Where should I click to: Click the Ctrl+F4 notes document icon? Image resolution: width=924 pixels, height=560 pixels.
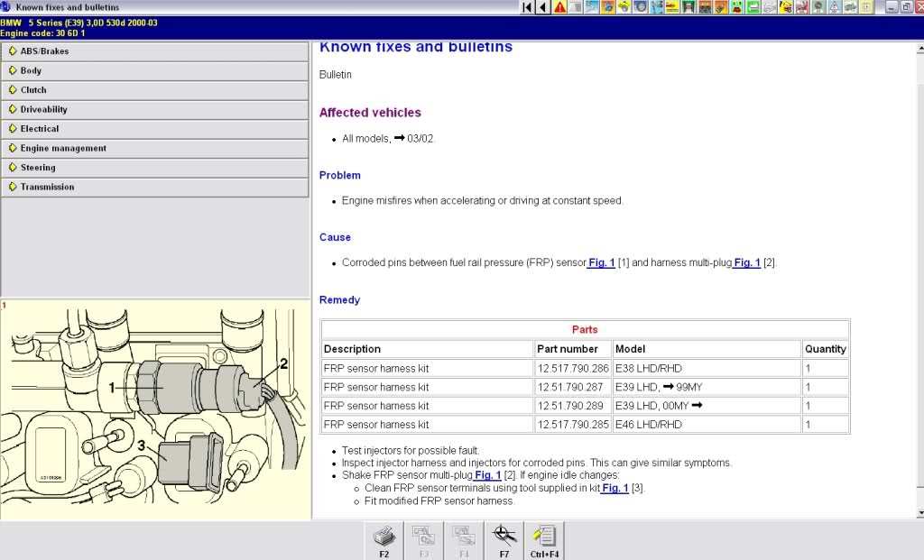544,538
